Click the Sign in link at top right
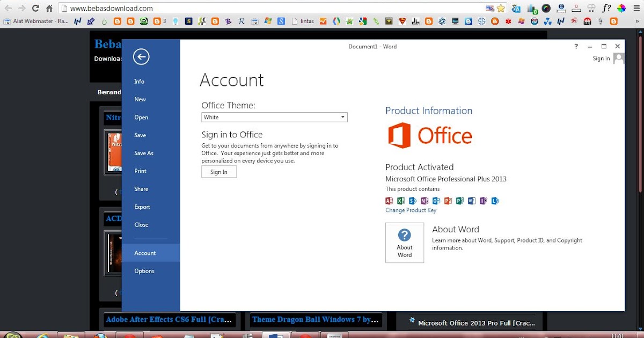The width and height of the screenshot is (644, 338). click(601, 58)
